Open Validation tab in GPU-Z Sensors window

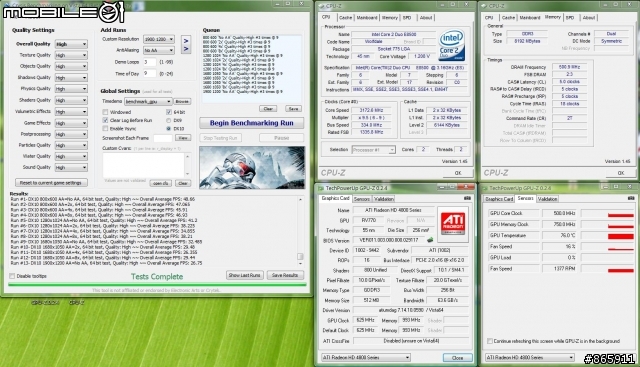pos(547,199)
